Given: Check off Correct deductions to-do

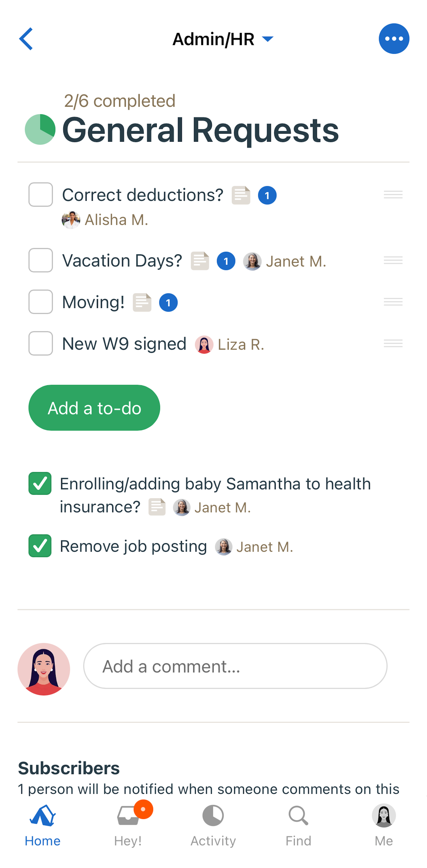Looking at the screenshot, I should [40, 195].
